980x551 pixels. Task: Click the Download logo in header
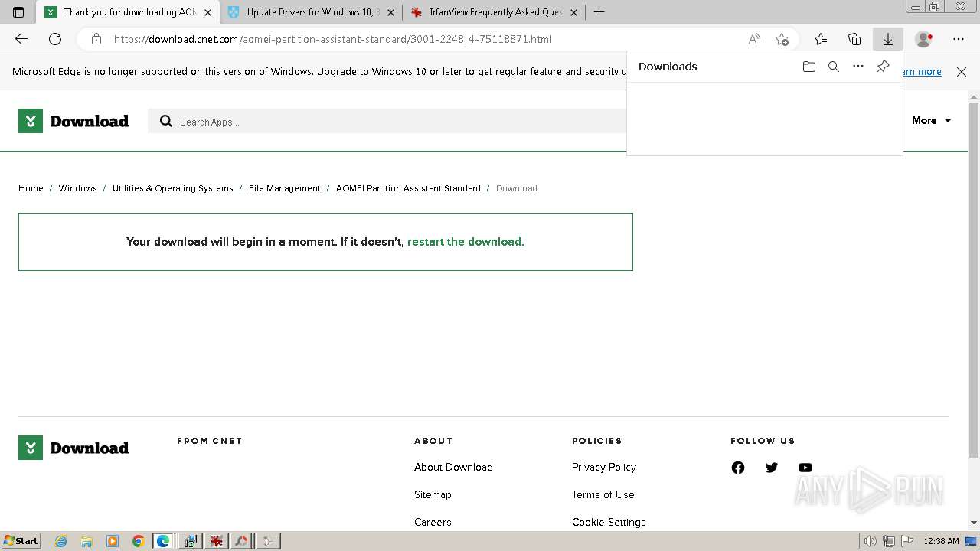pos(73,121)
